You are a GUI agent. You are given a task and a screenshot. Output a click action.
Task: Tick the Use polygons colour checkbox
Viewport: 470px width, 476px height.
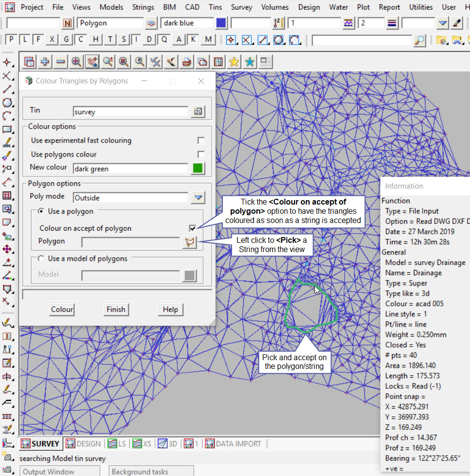pos(201,155)
